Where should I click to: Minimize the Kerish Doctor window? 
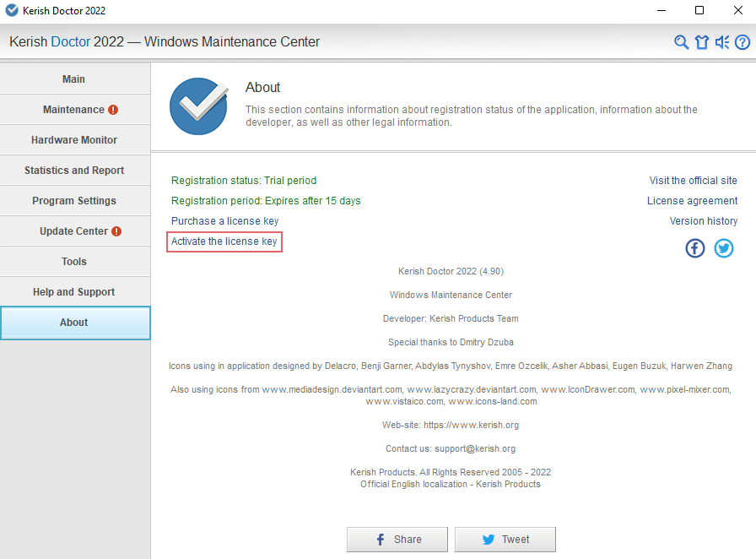pyautogui.click(x=661, y=10)
